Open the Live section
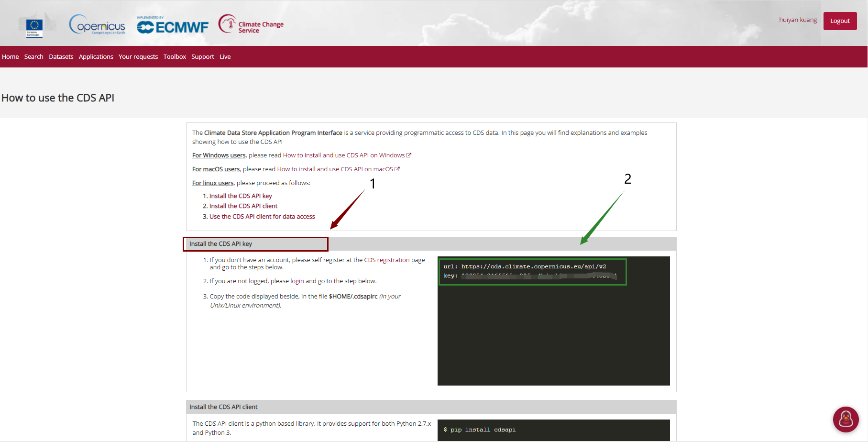Viewport: 868px width, 442px height. [x=225, y=56]
